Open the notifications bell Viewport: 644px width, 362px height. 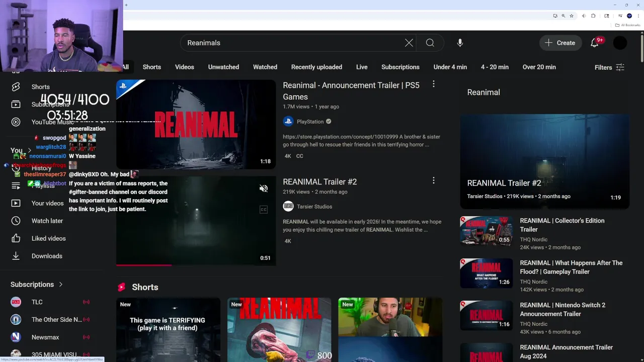coord(595,43)
